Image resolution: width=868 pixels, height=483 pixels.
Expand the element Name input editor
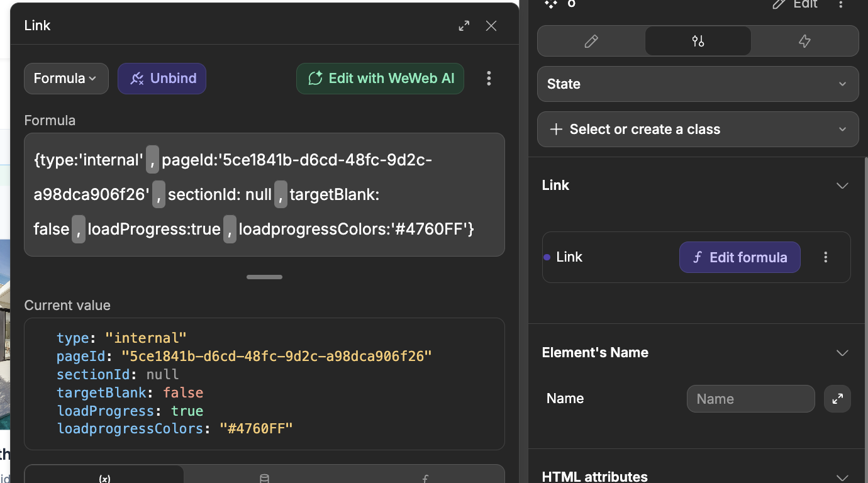(837, 399)
